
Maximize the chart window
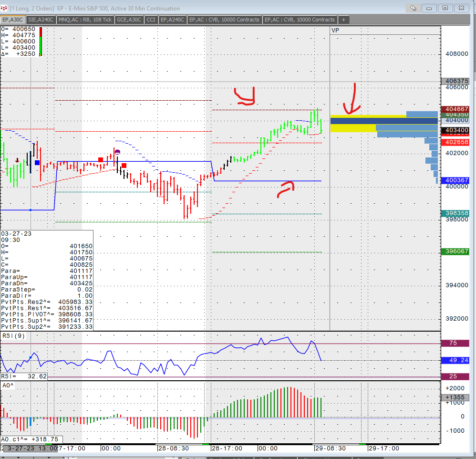pos(445,8)
